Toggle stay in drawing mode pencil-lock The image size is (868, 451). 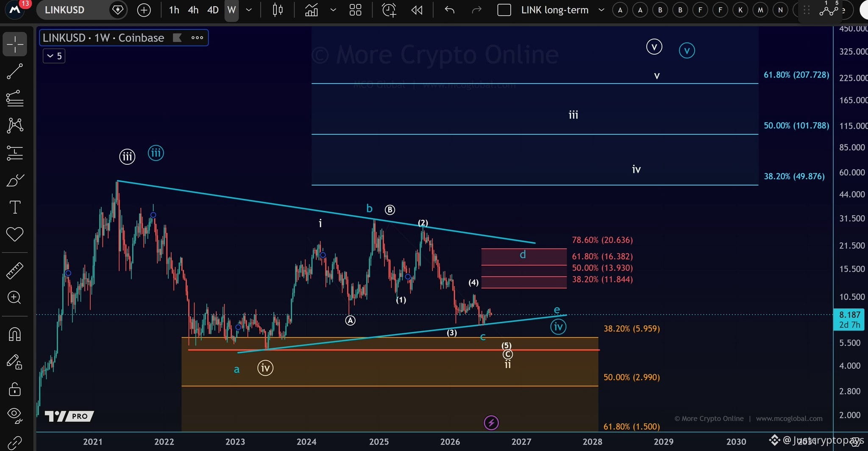15,362
